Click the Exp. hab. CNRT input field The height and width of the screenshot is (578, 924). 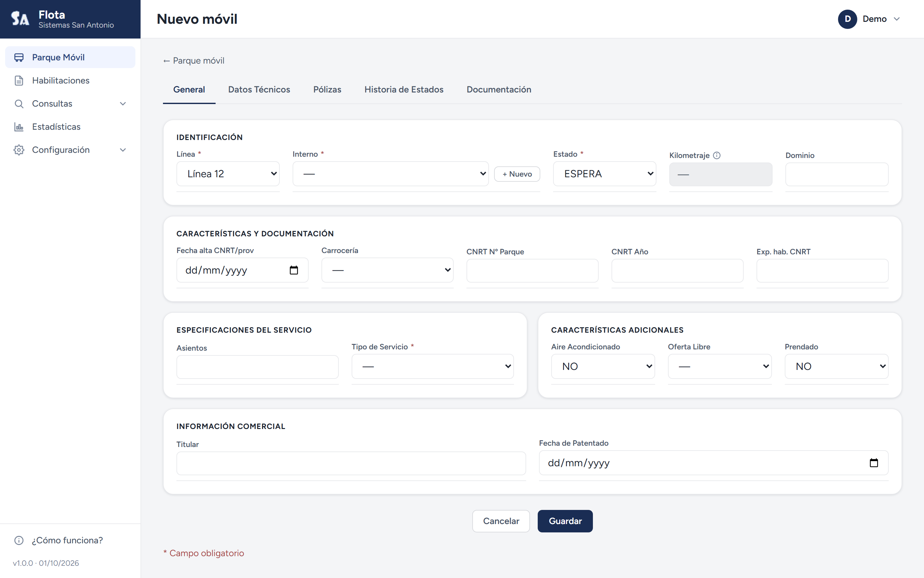822,271
